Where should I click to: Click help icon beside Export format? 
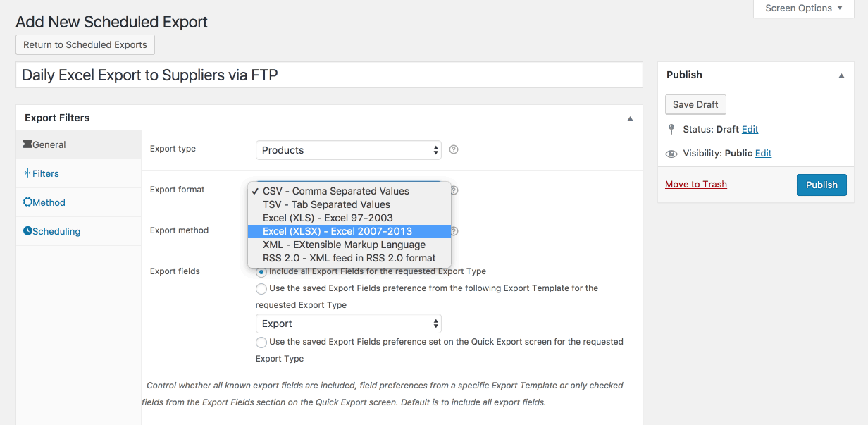pyautogui.click(x=454, y=190)
